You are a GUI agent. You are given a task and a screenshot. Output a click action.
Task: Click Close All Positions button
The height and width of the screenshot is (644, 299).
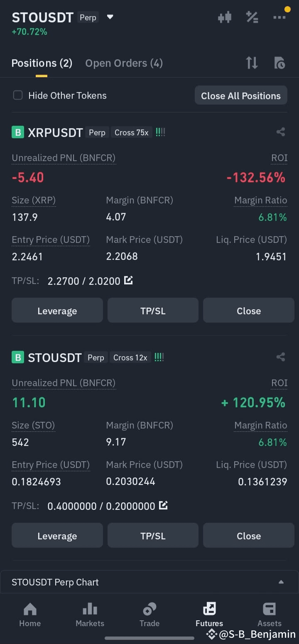[x=241, y=95]
